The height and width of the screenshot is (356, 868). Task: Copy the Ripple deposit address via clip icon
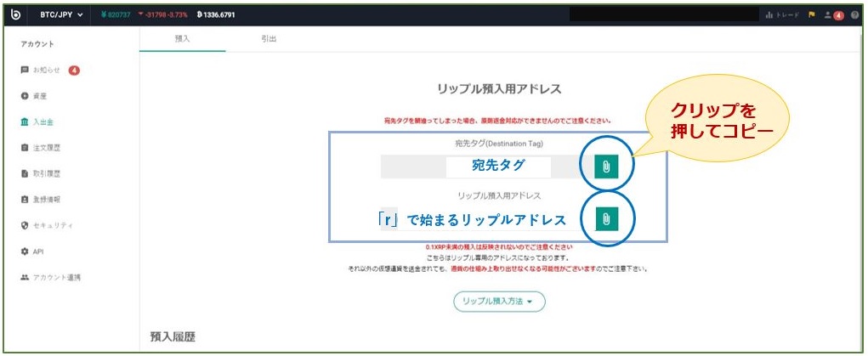pyautogui.click(x=606, y=219)
